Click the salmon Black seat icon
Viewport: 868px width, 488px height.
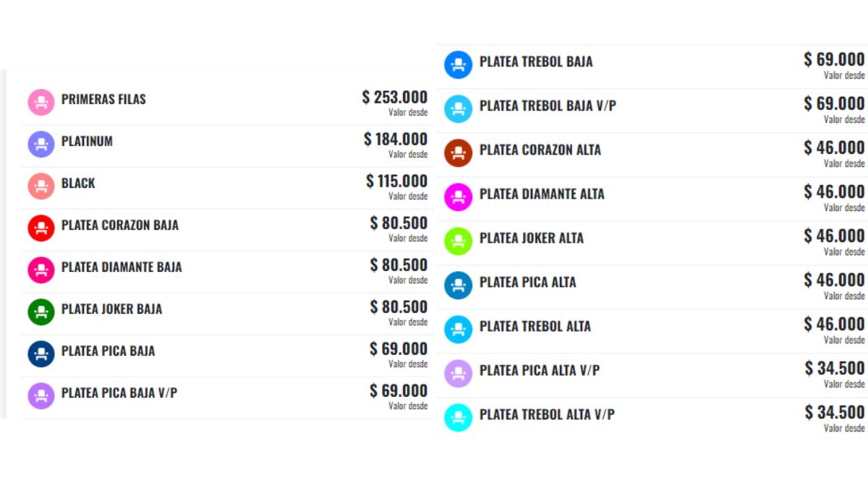pos(41,186)
